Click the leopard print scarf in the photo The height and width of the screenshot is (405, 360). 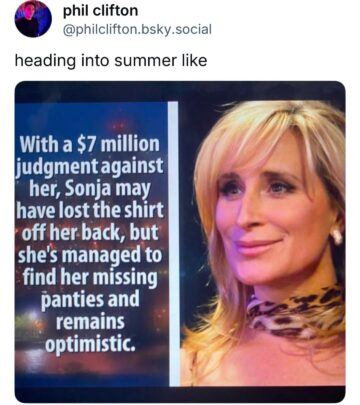tap(295, 312)
